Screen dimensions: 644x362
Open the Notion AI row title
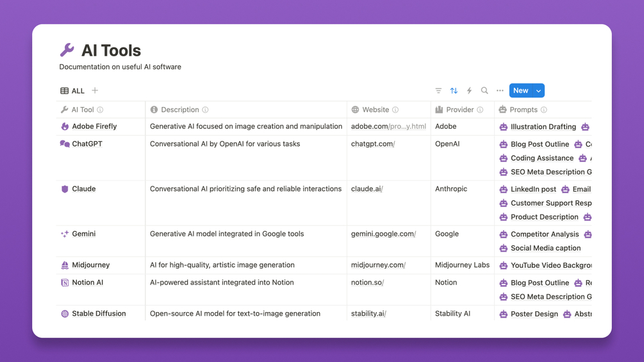pos(88,283)
